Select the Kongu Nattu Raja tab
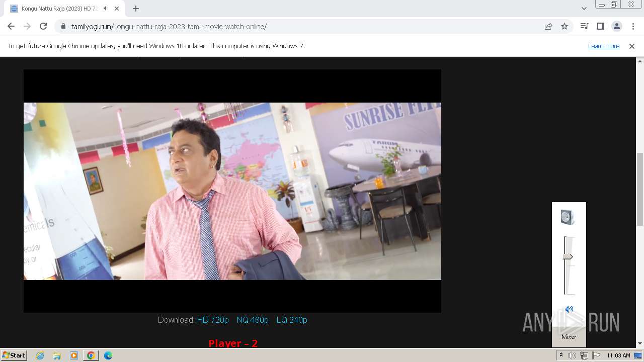Image resolution: width=644 pixels, height=362 pixels. click(x=59, y=9)
